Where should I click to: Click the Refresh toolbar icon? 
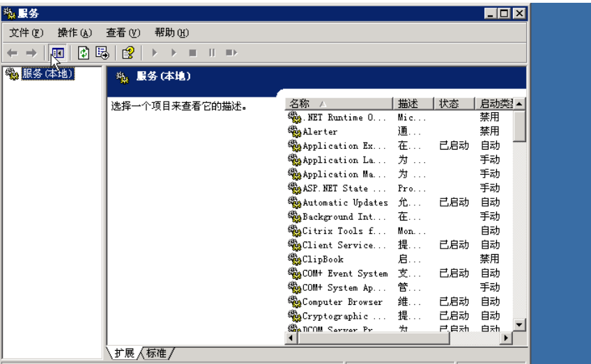click(x=84, y=53)
